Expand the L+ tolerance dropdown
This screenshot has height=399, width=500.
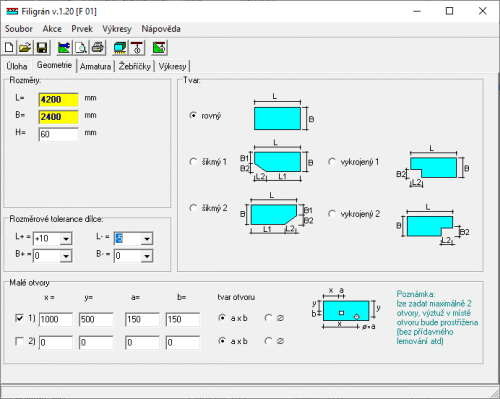(x=66, y=239)
